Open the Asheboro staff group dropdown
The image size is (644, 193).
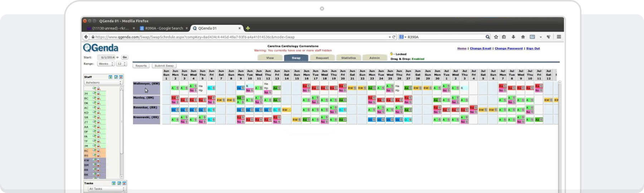(103, 83)
